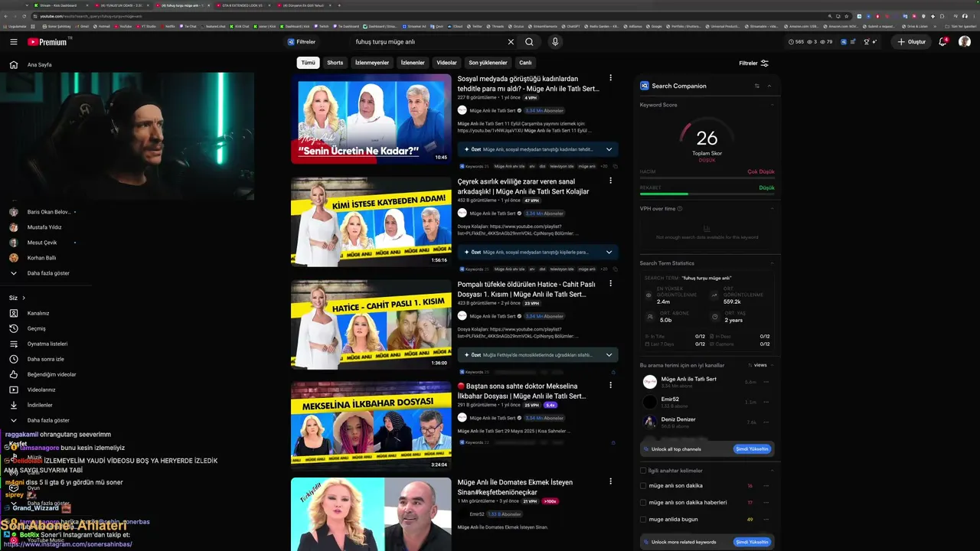Click Şimdi Yükseltin next to Unlock all top channels
Viewport: 980px width, 551px height.
pyautogui.click(x=752, y=449)
